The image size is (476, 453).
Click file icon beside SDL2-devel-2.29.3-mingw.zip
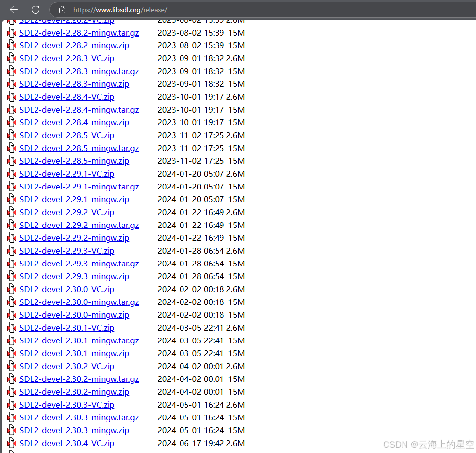[x=12, y=276]
